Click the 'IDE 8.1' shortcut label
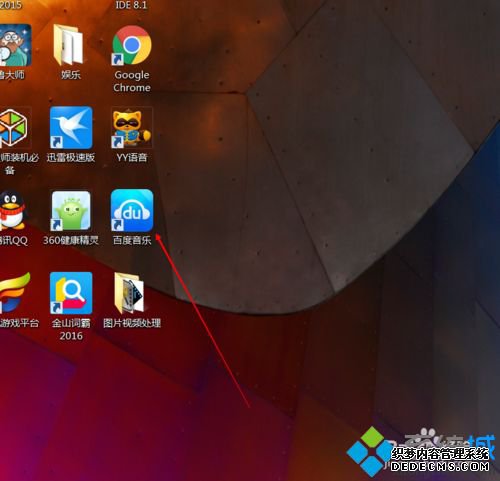The height and width of the screenshot is (481, 500). tap(131, 5)
